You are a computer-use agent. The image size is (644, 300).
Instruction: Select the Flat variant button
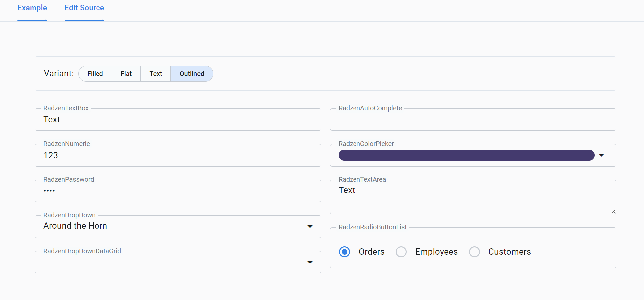126,73
